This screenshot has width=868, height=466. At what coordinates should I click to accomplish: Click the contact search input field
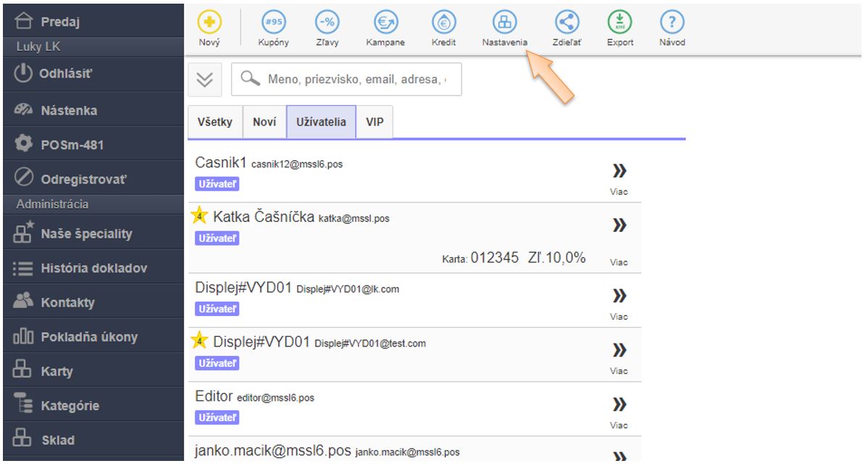[x=355, y=79]
